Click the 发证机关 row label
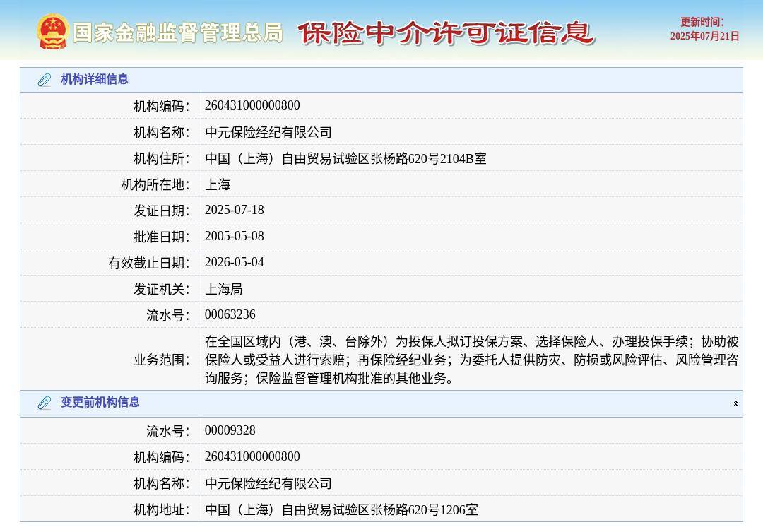 162,290
